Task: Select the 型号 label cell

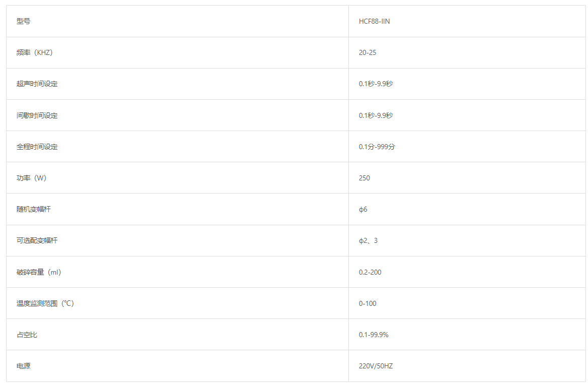Action: click(23, 22)
